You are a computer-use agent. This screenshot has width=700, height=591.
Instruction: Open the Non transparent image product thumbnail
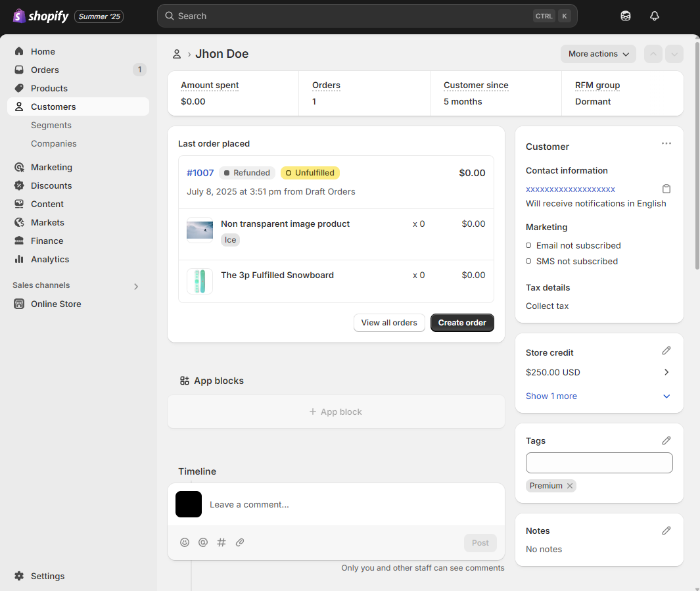[x=200, y=230]
